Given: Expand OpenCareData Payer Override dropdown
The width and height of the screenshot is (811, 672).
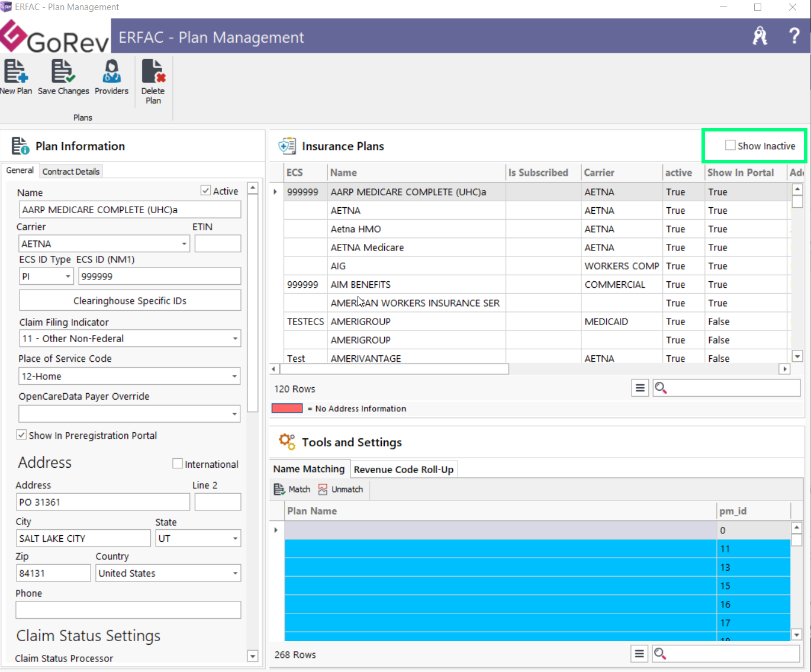Looking at the screenshot, I should pos(235,414).
